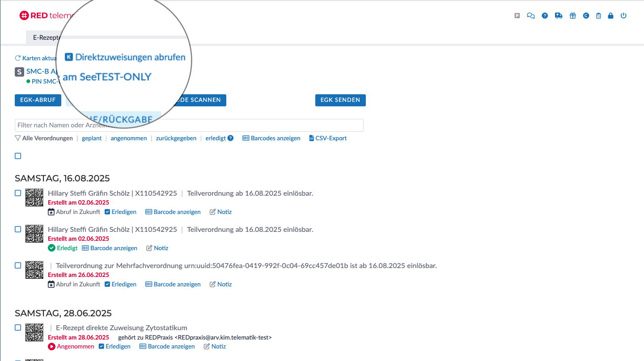This screenshot has height=361, width=644.
Task: Click the question mark help icon in header
Action: point(545,16)
